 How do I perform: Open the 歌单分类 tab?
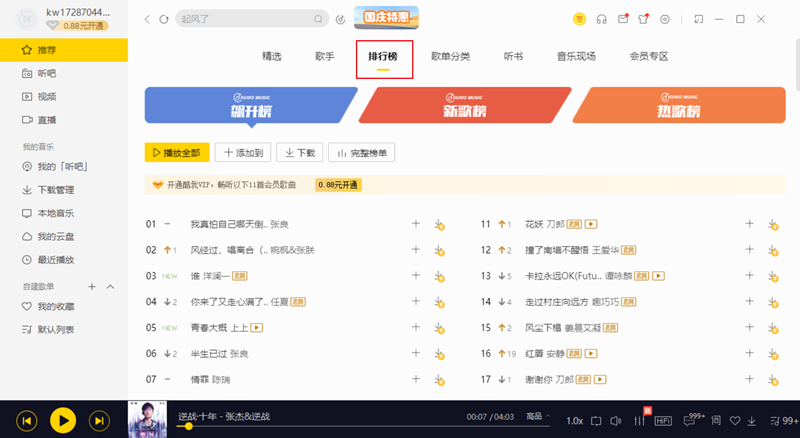451,56
